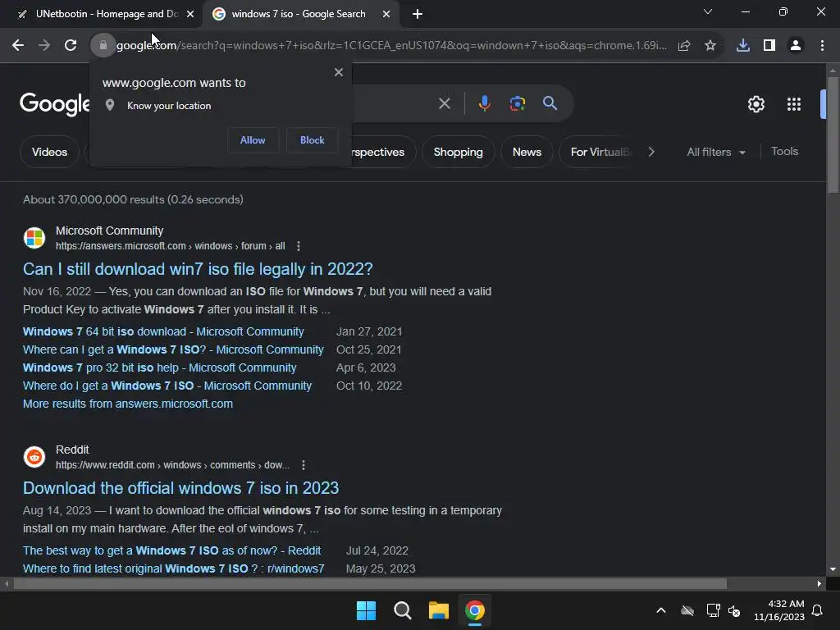Launch File Explorer from the taskbar
This screenshot has height=630, width=840.
pyautogui.click(x=438, y=610)
